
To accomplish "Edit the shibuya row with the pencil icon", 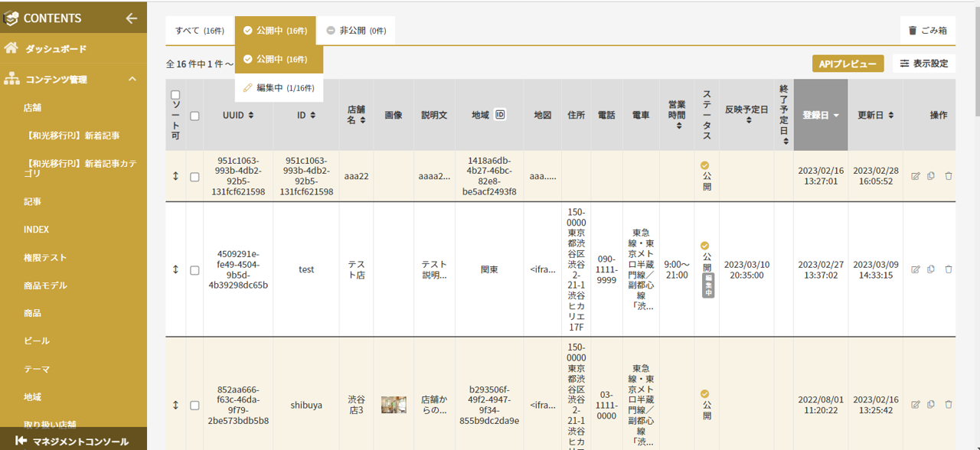I will click(916, 405).
